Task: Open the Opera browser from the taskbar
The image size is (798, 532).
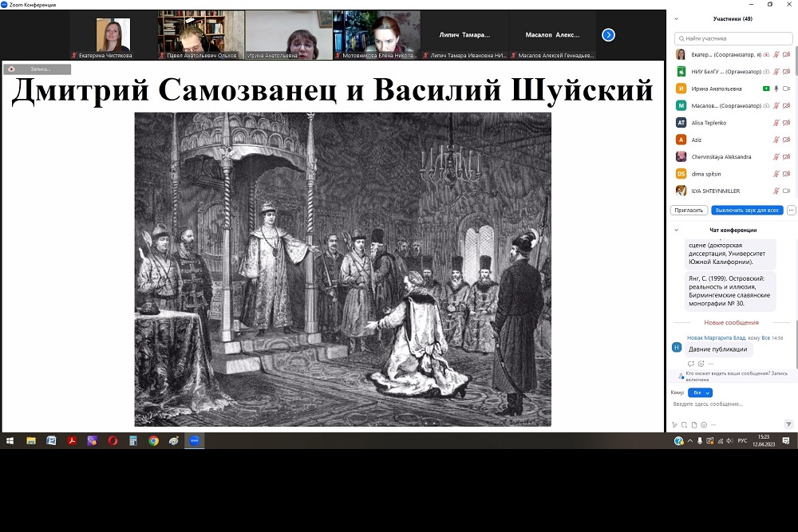Action: click(x=113, y=440)
